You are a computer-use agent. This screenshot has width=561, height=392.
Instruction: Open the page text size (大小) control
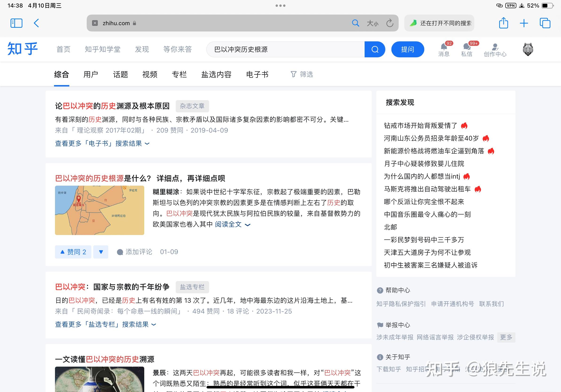pyautogui.click(x=372, y=24)
